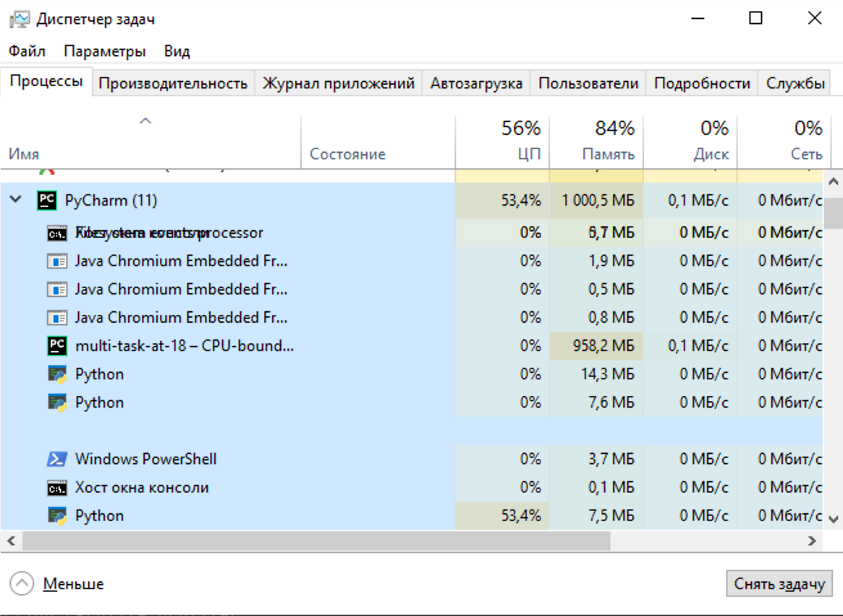The width and height of the screenshot is (843, 616).
Task: Open the Файл menu
Action: [27, 51]
